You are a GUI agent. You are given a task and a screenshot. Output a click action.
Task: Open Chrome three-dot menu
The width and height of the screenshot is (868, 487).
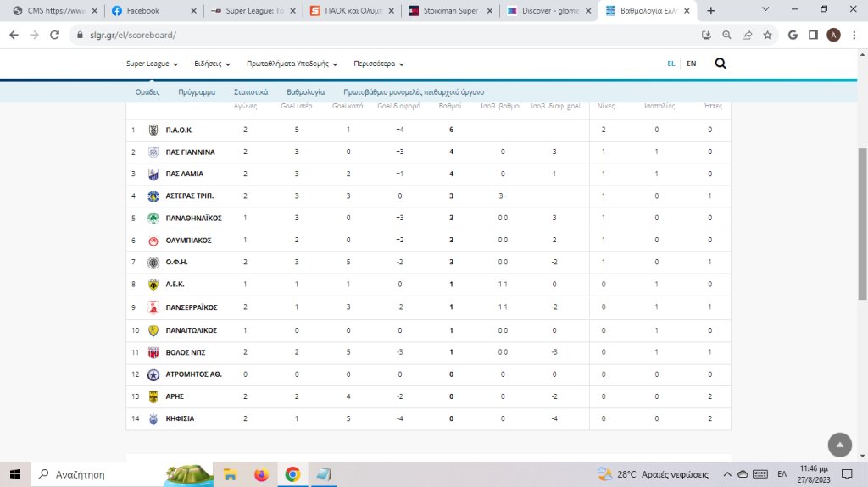(854, 35)
